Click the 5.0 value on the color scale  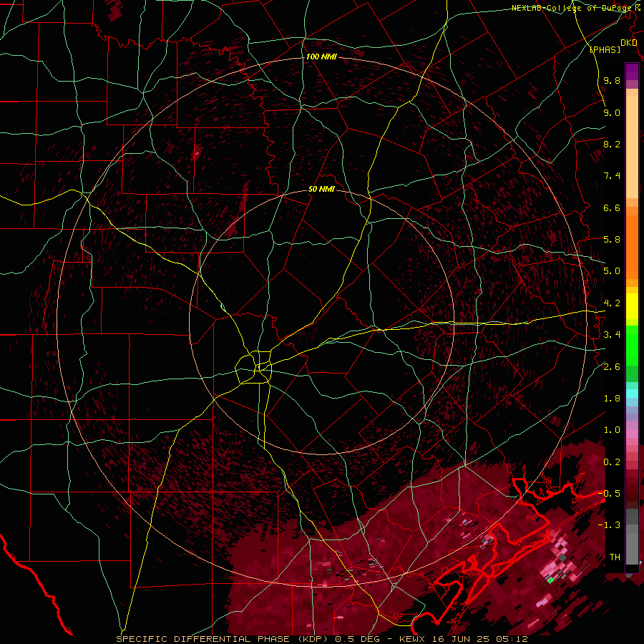click(x=612, y=271)
